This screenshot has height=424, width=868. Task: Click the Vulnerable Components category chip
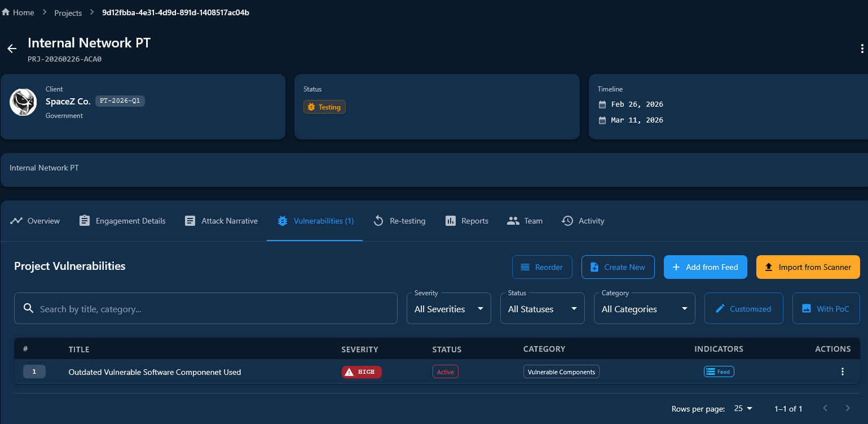click(x=561, y=372)
